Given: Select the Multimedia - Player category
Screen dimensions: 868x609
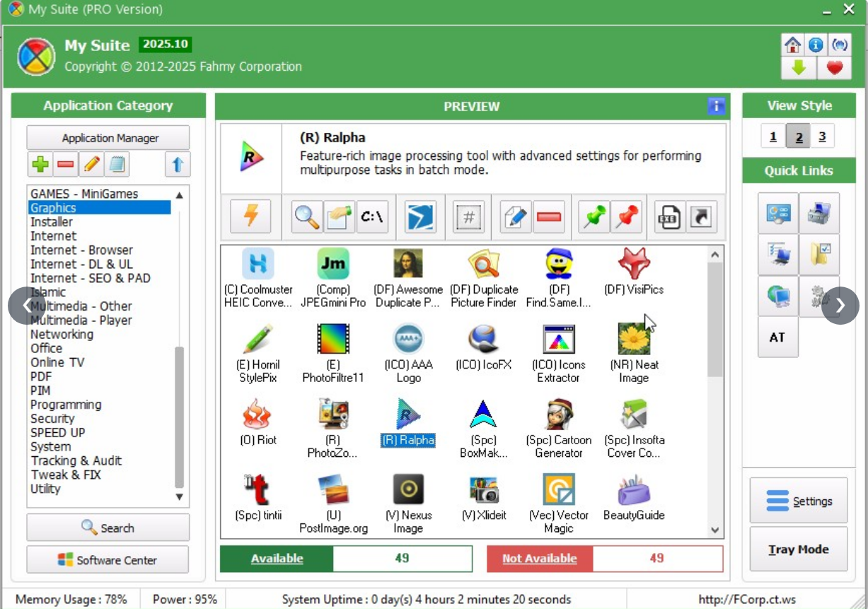Looking at the screenshot, I should pos(81,320).
